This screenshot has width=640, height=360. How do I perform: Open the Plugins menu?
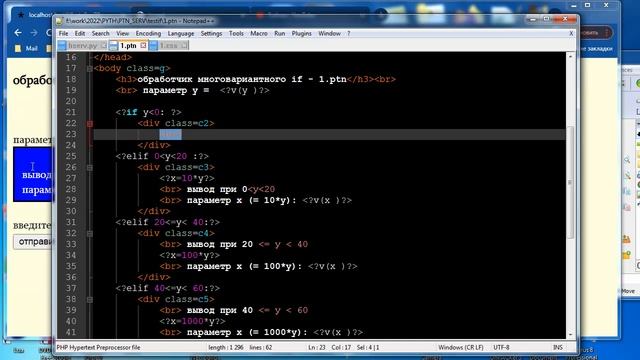pos(301,33)
